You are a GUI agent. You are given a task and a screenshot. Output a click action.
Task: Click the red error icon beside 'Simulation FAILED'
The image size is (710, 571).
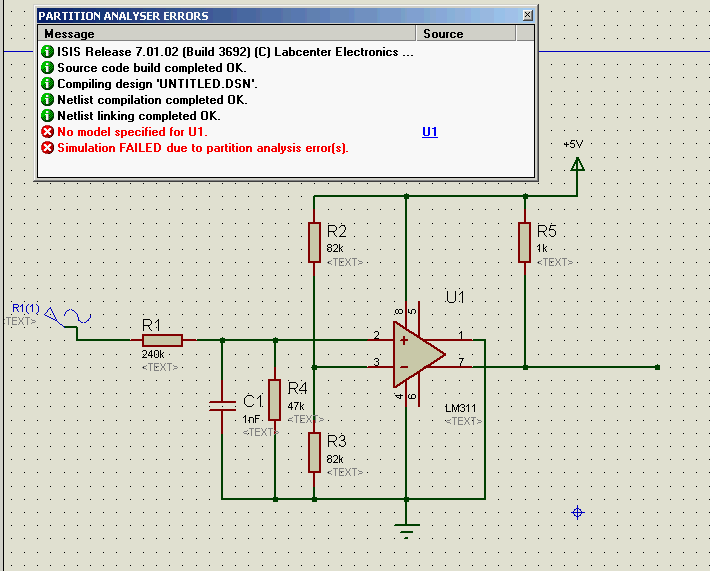47,148
